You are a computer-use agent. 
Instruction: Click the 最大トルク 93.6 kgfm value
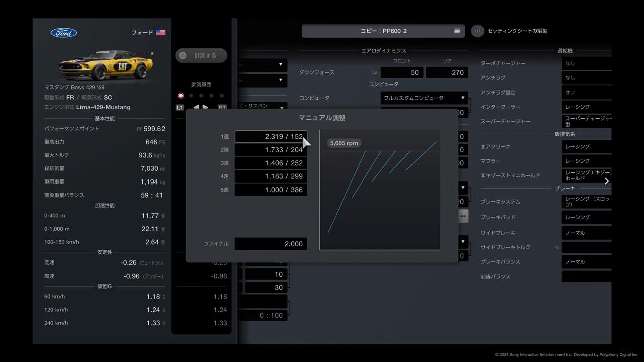[x=151, y=155]
